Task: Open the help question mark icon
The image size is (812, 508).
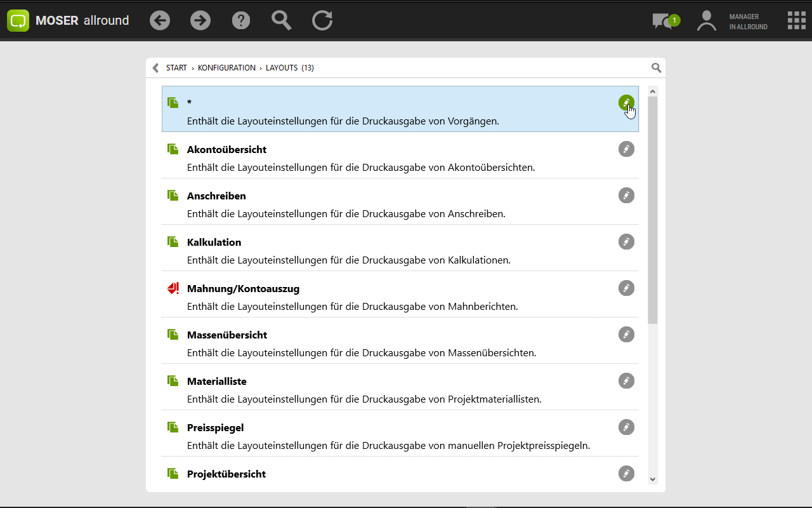Action: [x=241, y=20]
